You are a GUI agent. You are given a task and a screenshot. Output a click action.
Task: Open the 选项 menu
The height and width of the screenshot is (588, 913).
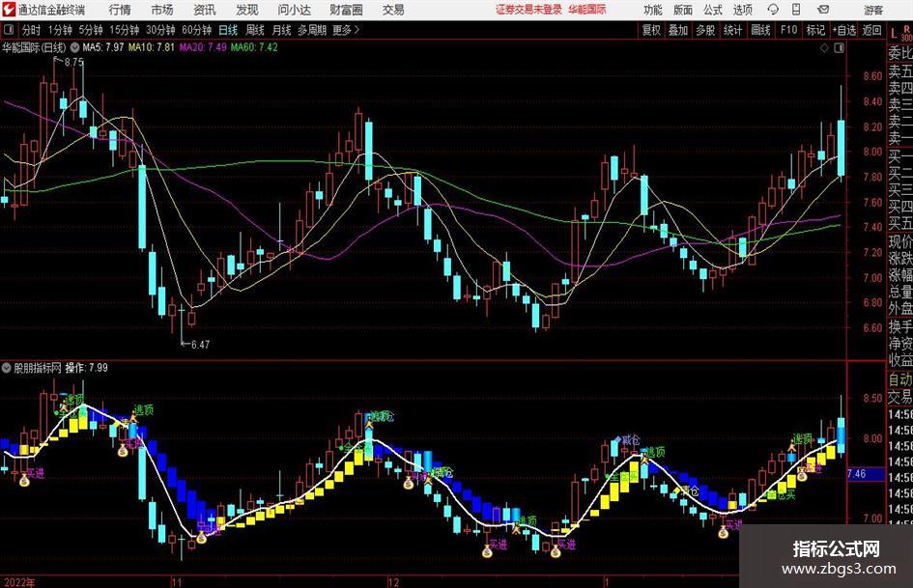[x=742, y=10]
